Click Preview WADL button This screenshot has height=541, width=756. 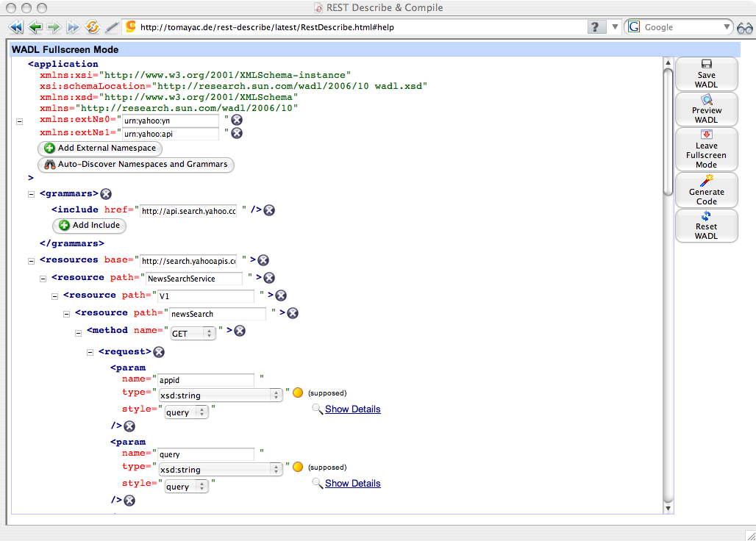coord(706,110)
